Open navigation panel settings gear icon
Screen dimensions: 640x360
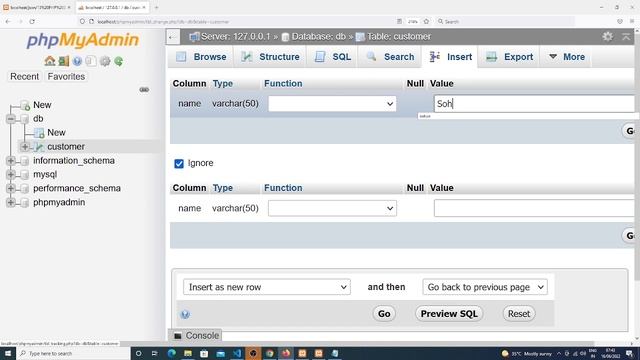(105, 61)
